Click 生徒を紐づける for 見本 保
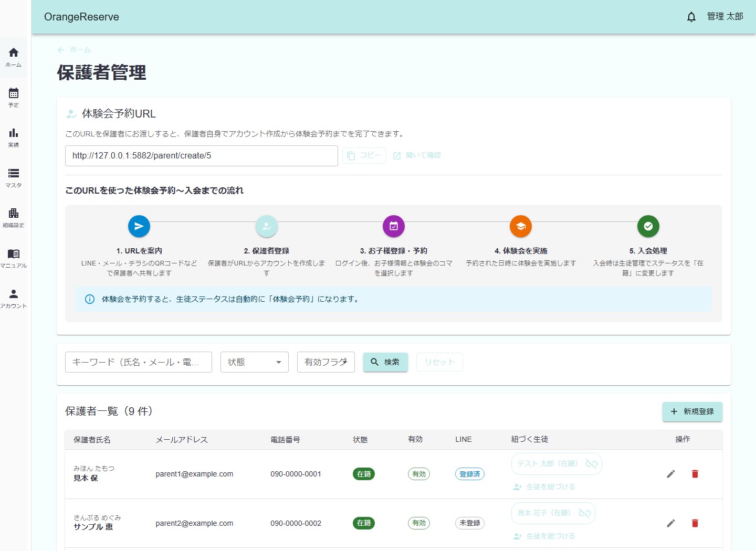This screenshot has width=756, height=551. 544,487
